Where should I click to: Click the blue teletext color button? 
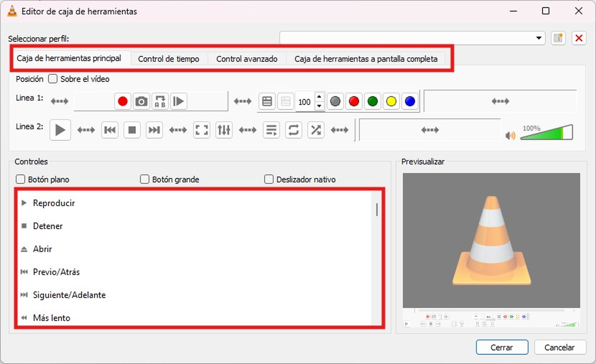tap(410, 101)
